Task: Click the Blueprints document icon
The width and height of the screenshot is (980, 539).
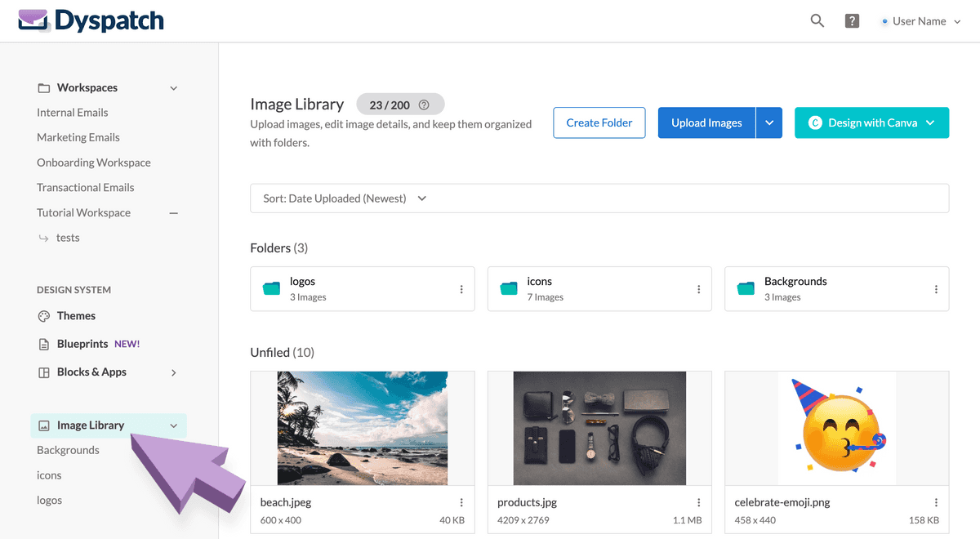Action: pyautogui.click(x=44, y=345)
